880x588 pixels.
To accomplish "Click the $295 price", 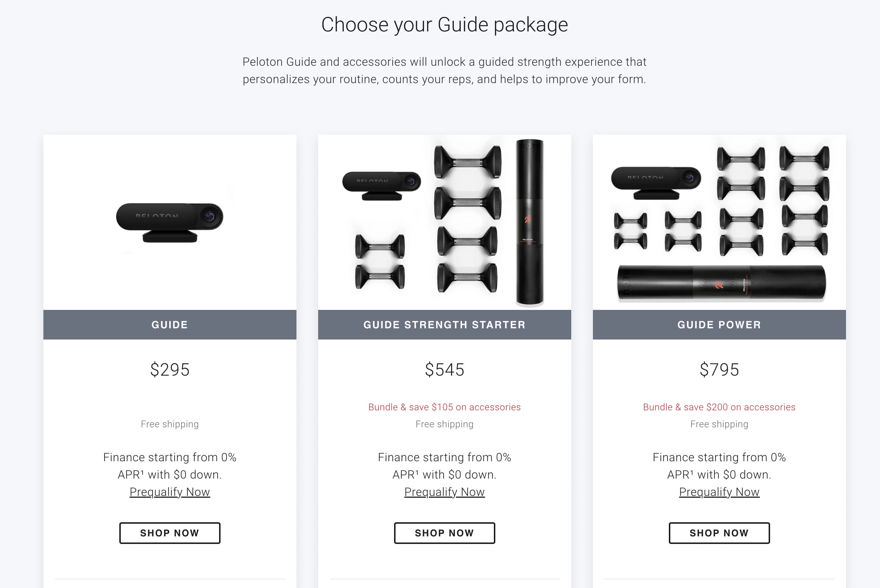I will click(x=170, y=370).
